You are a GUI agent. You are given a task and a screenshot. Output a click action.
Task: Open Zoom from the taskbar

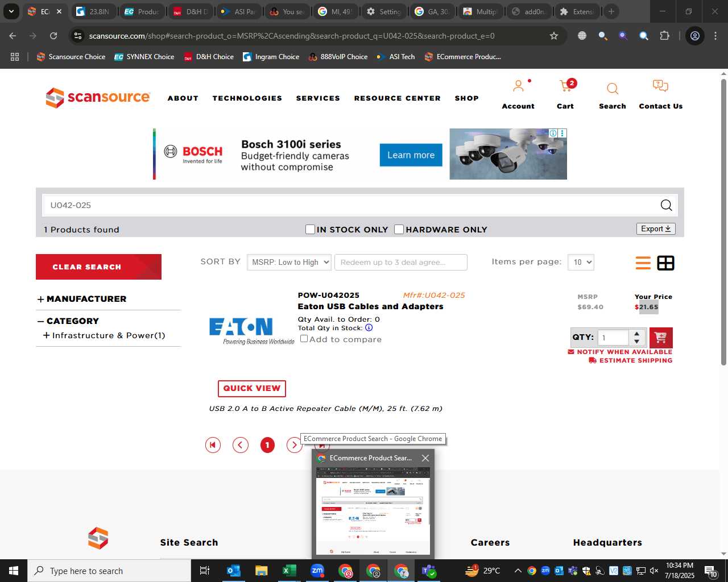coord(317,571)
